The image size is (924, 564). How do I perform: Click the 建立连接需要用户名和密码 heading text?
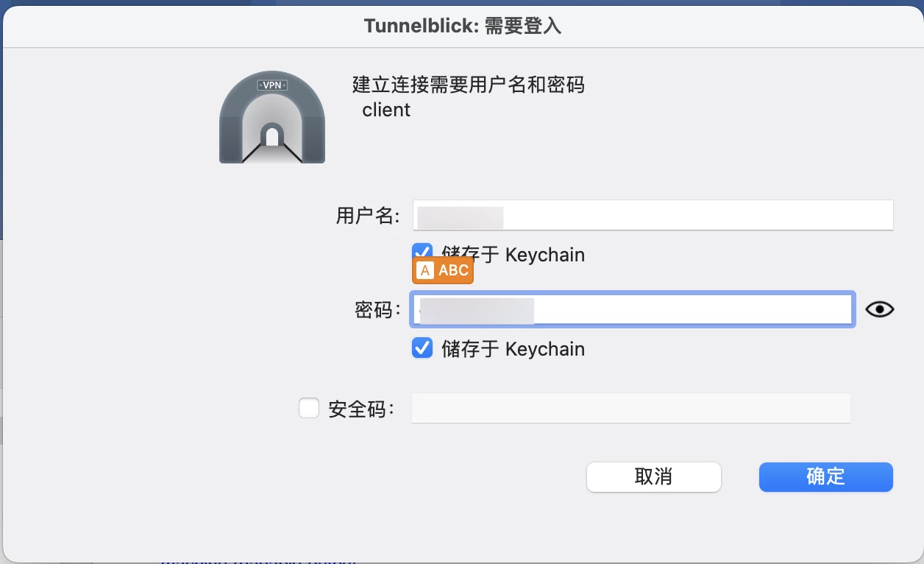tap(468, 85)
